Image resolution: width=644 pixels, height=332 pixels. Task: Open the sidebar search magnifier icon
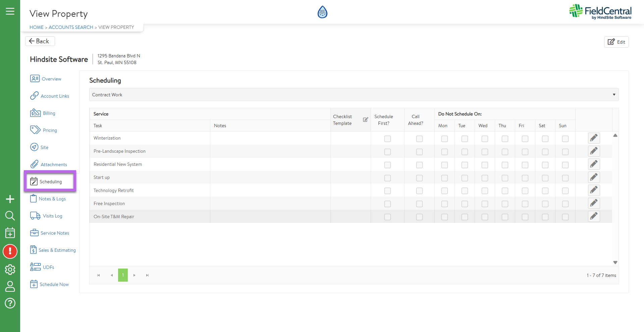10,216
